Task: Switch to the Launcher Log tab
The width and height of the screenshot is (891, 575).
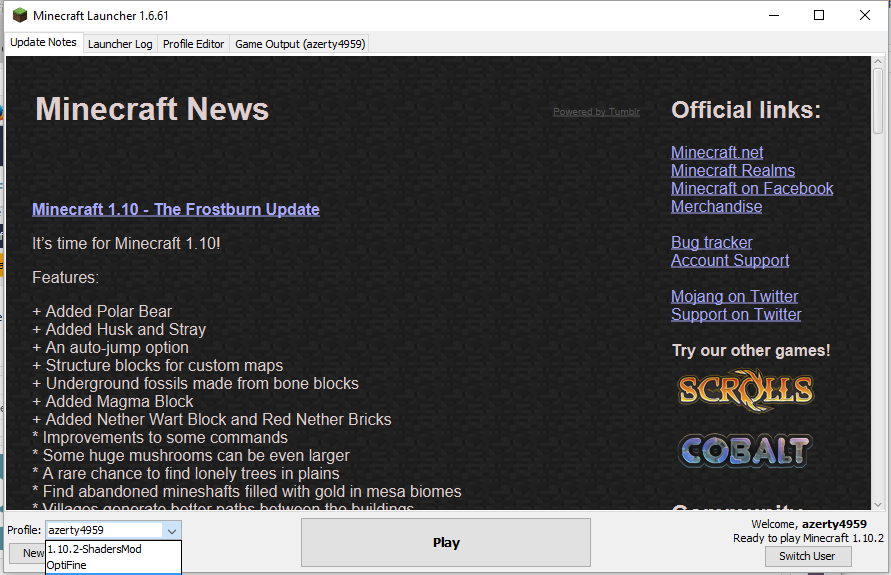Action: pos(120,44)
